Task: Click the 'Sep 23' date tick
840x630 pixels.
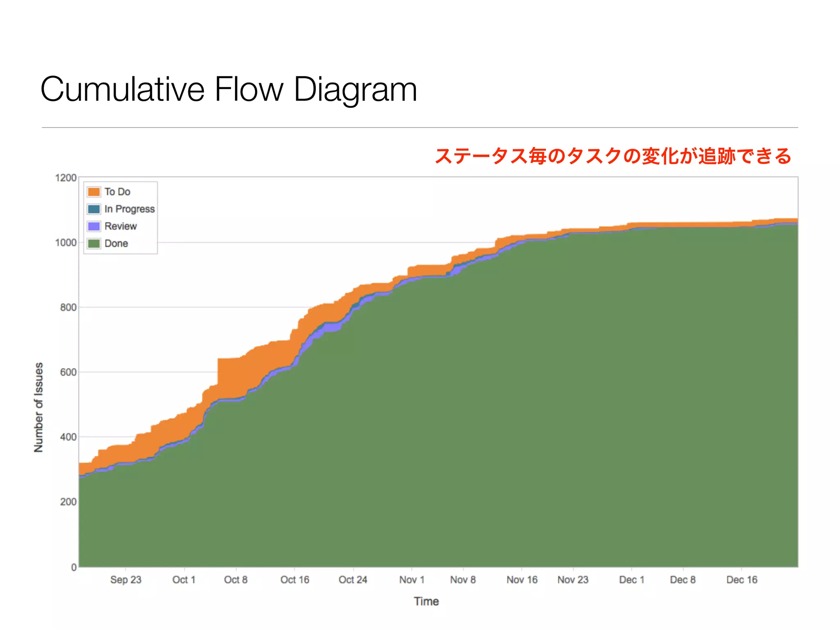Action: (x=126, y=580)
